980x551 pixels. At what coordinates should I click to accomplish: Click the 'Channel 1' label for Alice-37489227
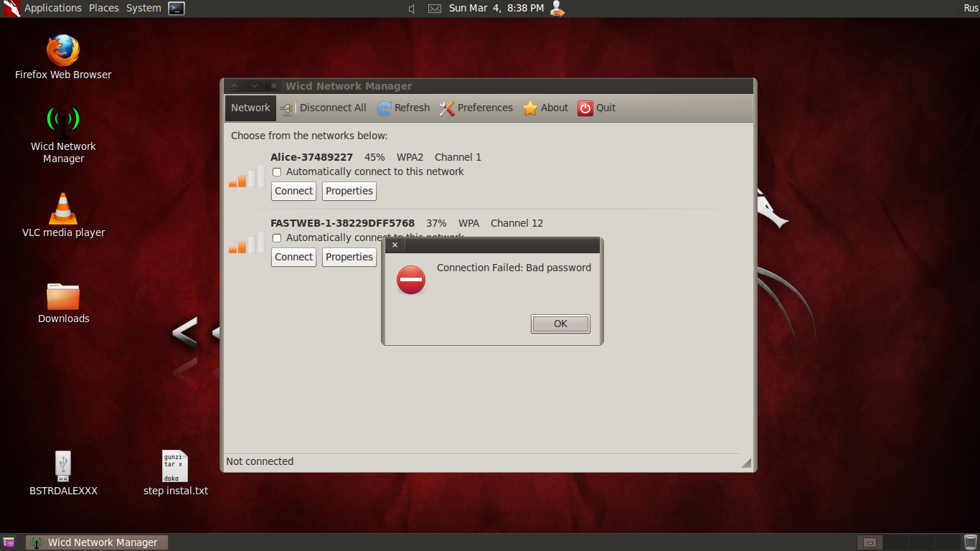click(x=458, y=157)
